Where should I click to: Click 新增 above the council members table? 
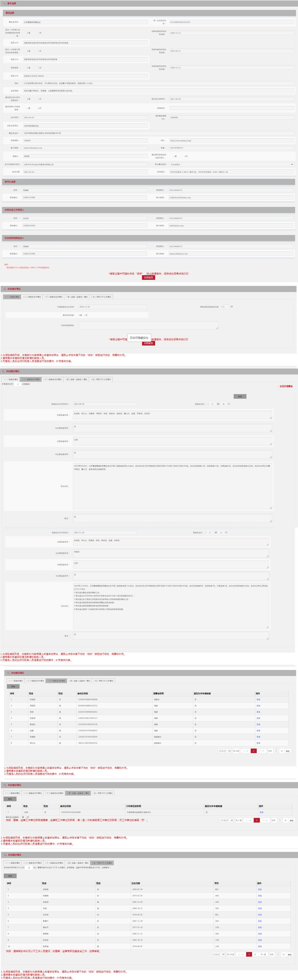coord(13,687)
